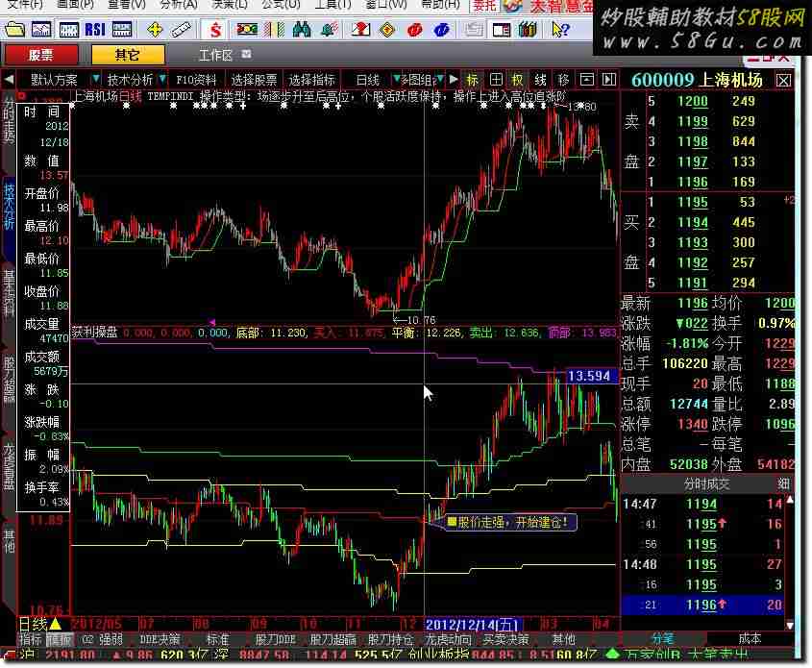Viewport: 812px width, 668px height.
Task: Open the 公式(U) menu
Action: click(281, 5)
